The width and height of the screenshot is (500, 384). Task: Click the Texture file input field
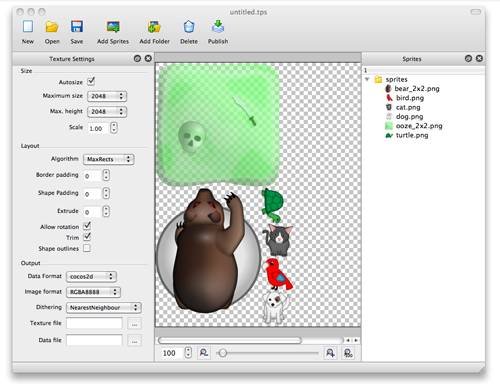coord(94,323)
